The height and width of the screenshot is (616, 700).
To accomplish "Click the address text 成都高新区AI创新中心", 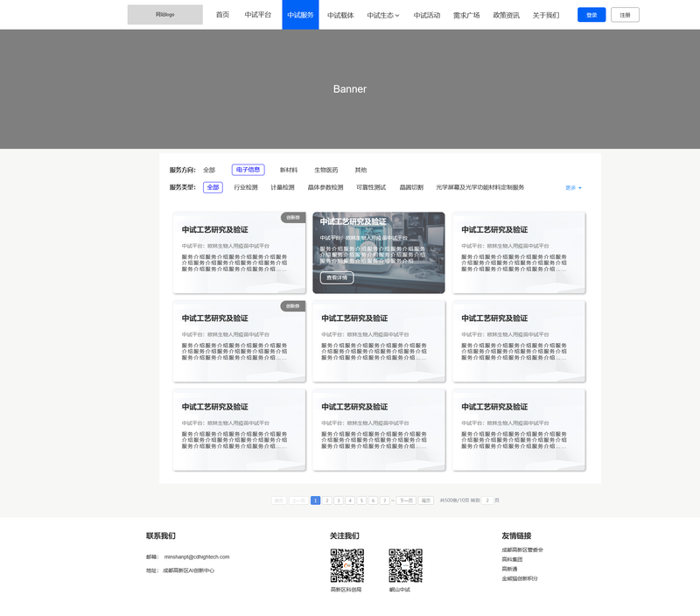I will pos(188,570).
